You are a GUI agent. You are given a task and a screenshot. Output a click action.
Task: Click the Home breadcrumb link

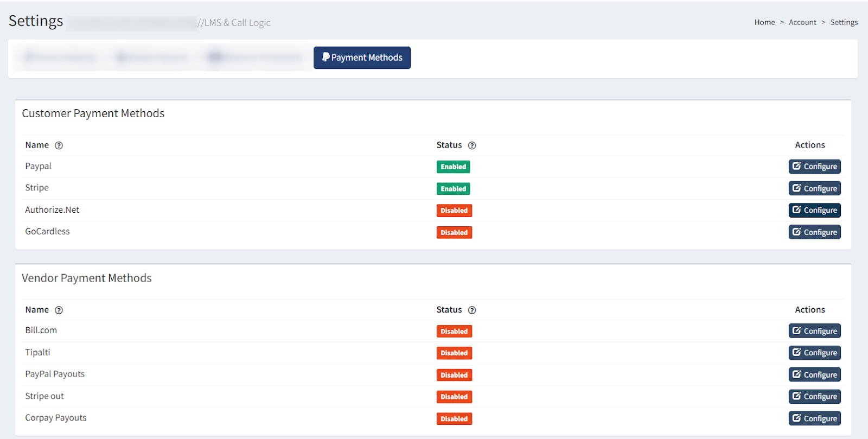click(x=764, y=22)
